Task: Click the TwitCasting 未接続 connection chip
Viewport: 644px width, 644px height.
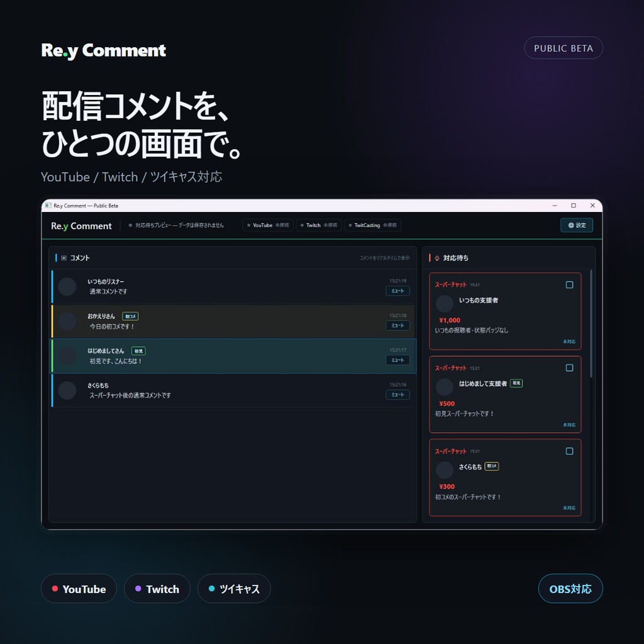Action: pos(372,225)
